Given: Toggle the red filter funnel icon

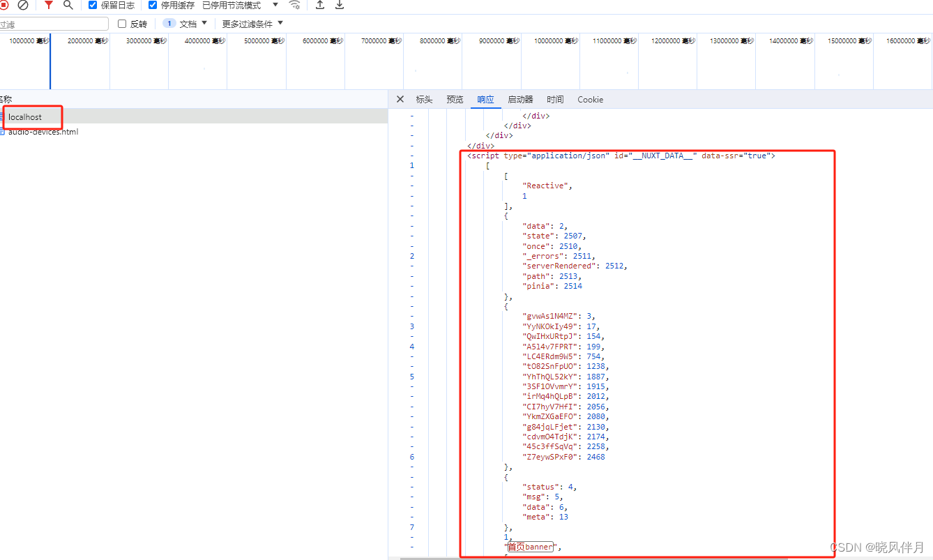Looking at the screenshot, I should [x=48, y=5].
